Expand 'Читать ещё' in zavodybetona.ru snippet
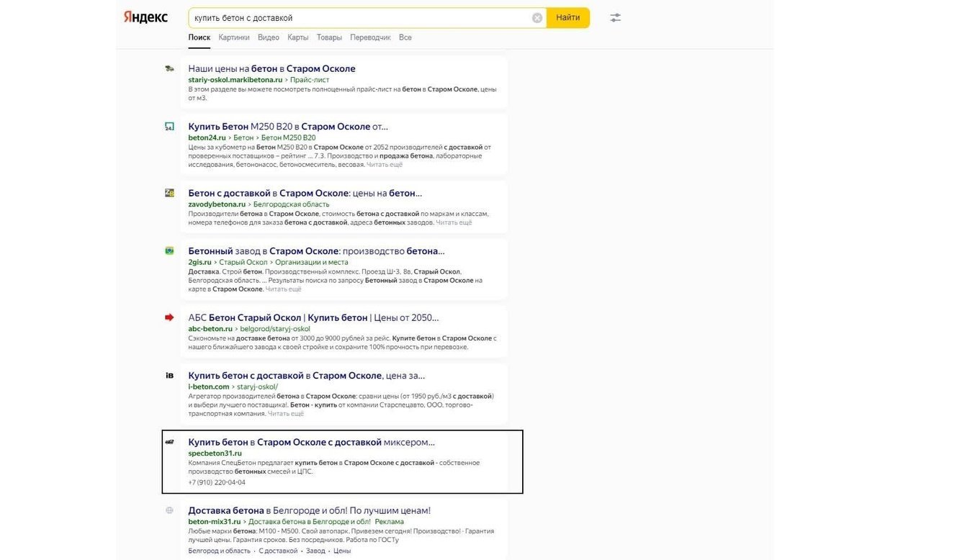Screen dimensions: 965x560 [454, 222]
